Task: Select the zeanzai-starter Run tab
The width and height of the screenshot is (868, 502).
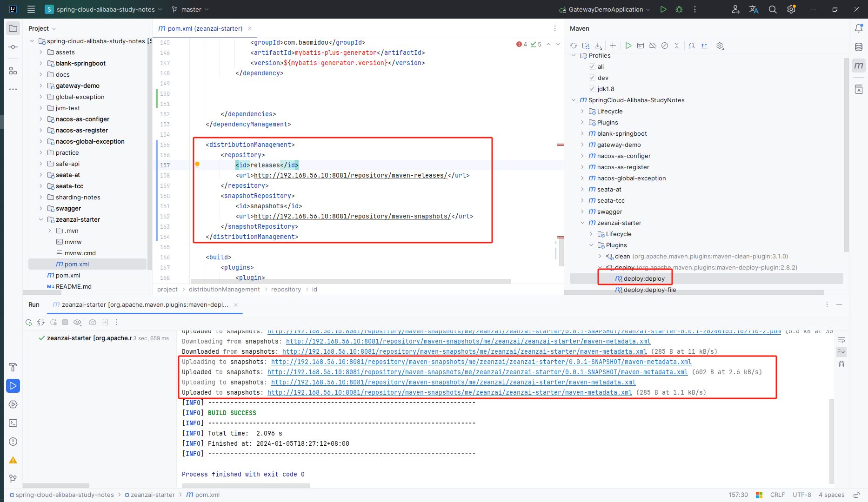Action: pos(144,304)
